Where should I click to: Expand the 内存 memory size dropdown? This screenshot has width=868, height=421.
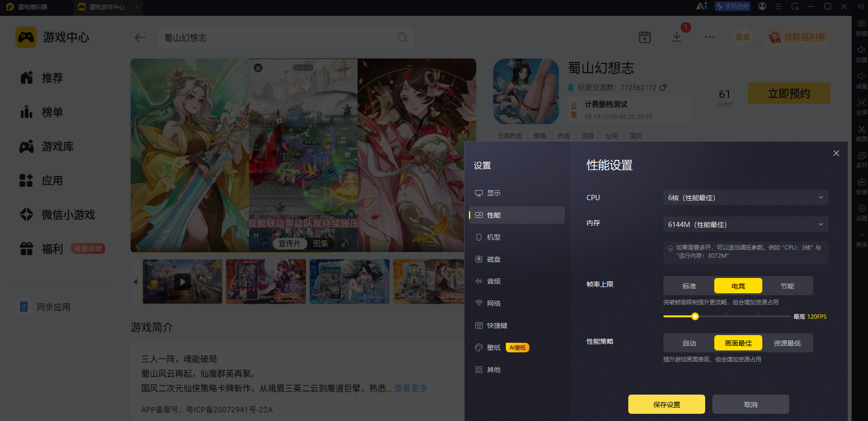[746, 225]
